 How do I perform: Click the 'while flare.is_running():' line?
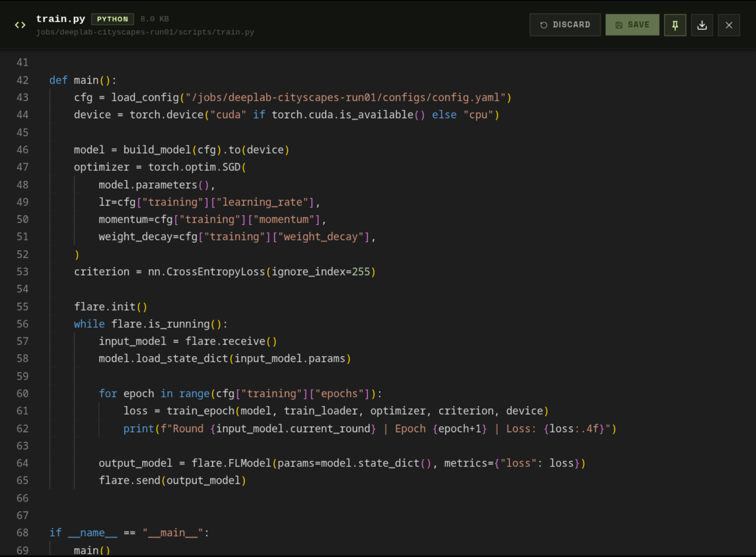coord(151,324)
